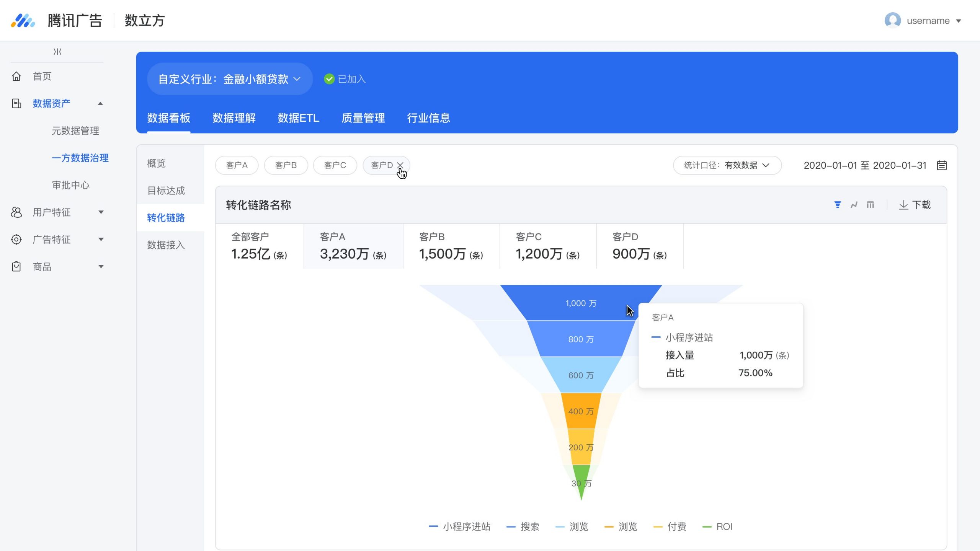Open the username account dropdown arrow
980x551 pixels.
pos(959,21)
